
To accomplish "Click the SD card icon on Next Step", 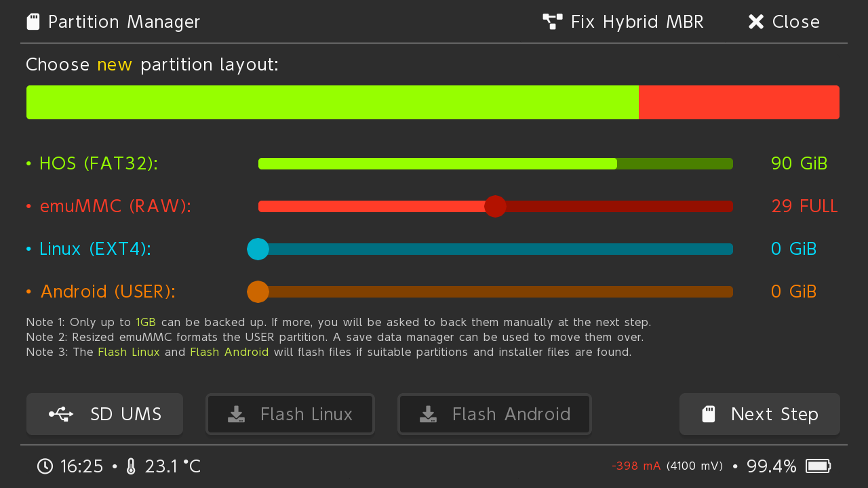I will click(709, 414).
